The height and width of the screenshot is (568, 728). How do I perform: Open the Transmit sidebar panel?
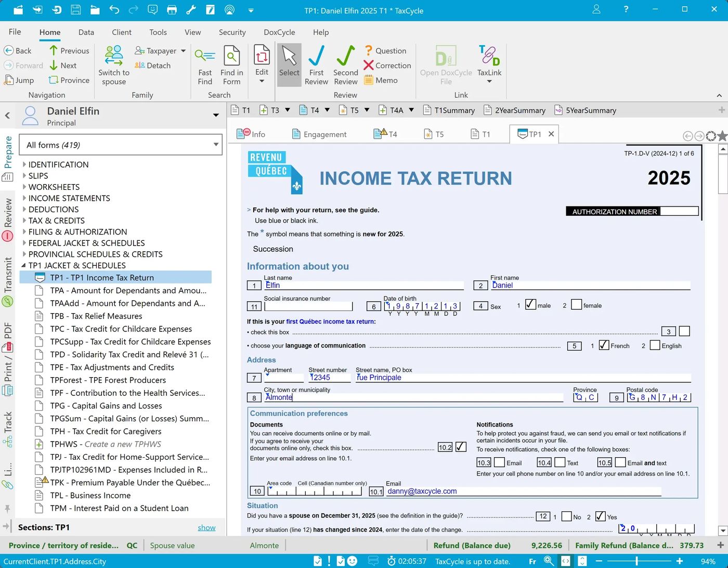(x=8, y=281)
